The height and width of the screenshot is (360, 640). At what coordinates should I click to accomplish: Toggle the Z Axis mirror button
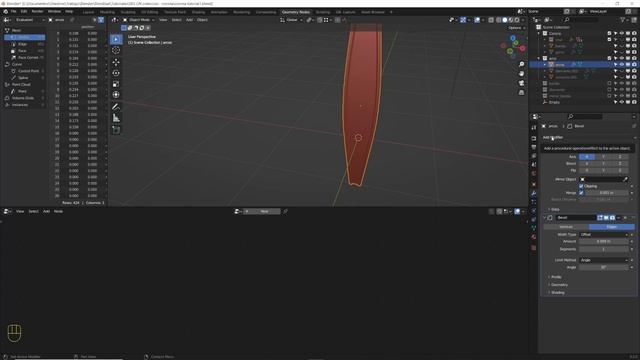(x=620, y=157)
